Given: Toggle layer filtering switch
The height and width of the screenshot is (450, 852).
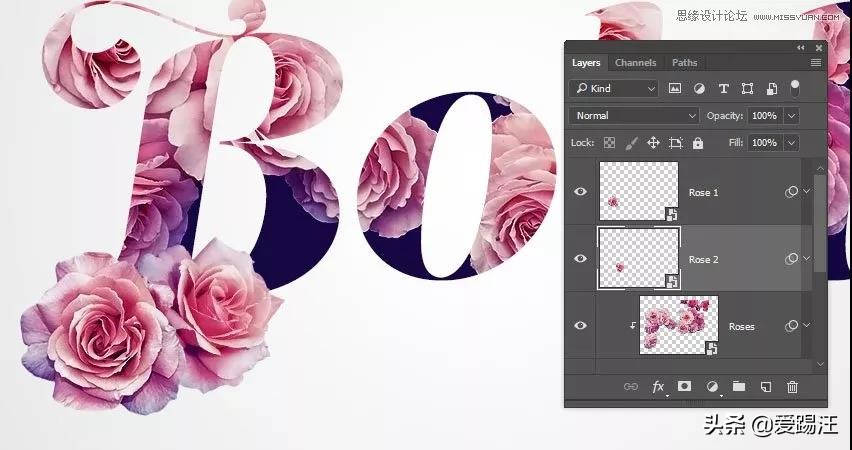Looking at the screenshot, I should (794, 88).
